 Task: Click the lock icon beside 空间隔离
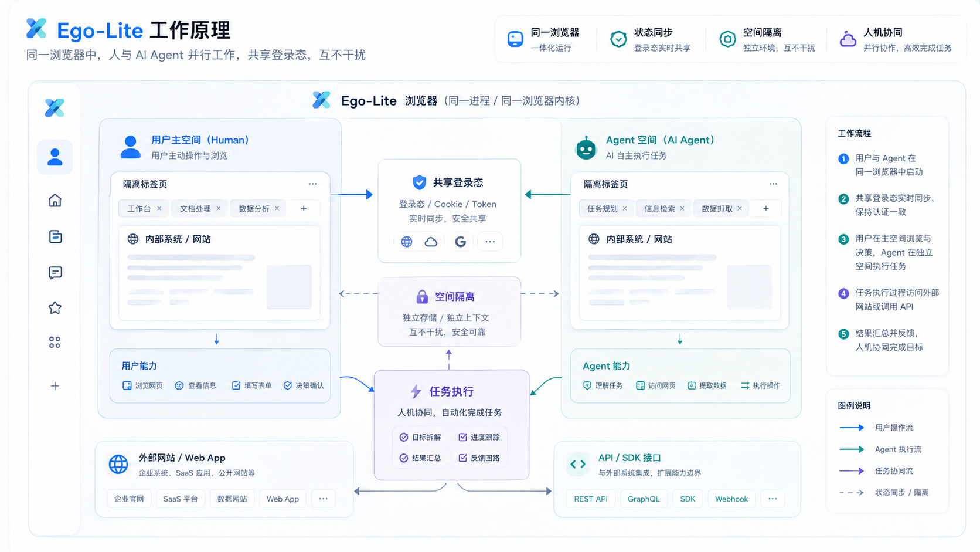(422, 297)
